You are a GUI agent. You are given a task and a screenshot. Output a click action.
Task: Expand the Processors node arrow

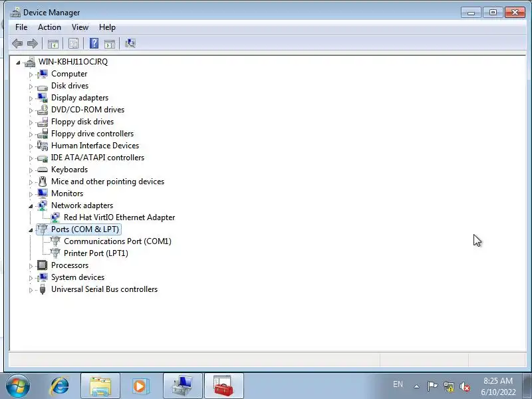pos(31,266)
